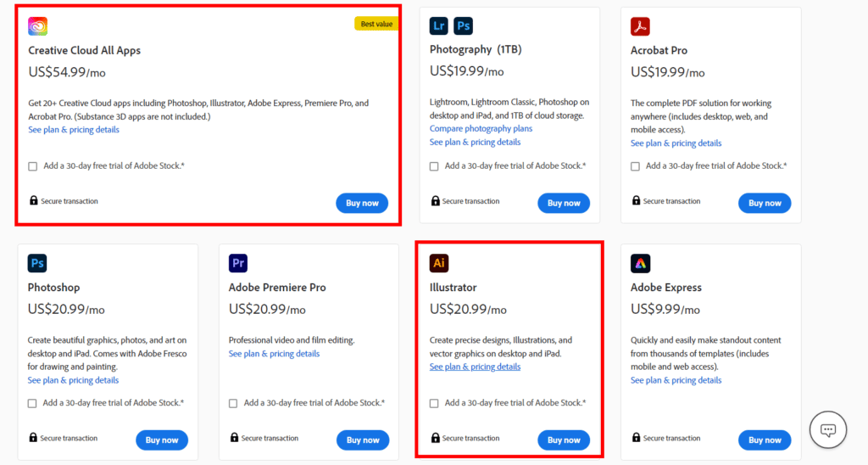Click Buy now for Adobe Express

(x=765, y=440)
